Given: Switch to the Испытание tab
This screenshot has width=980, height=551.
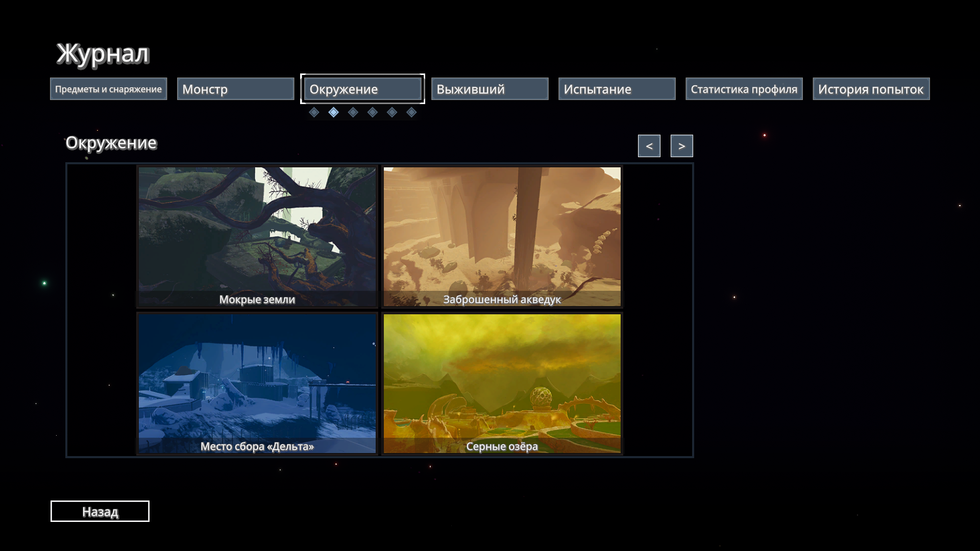Looking at the screenshot, I should pos(617,89).
